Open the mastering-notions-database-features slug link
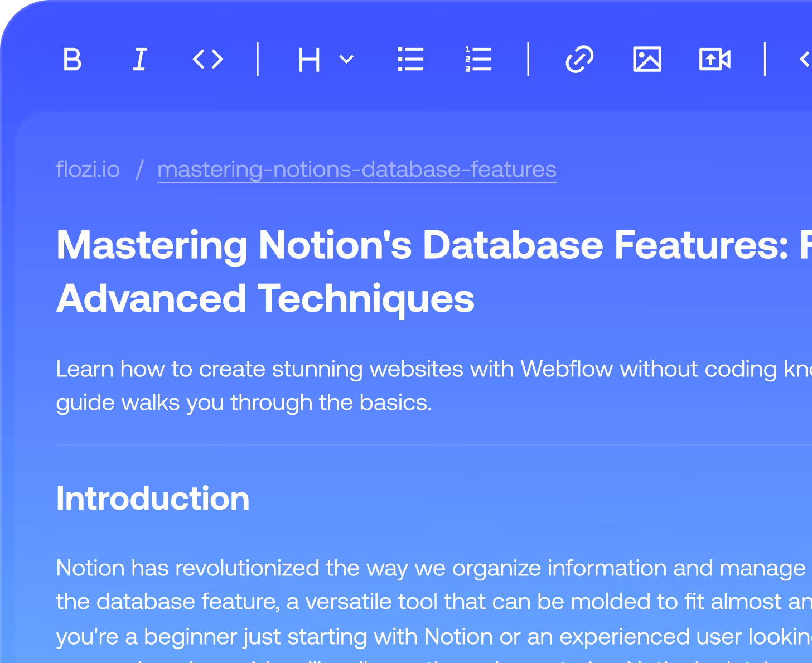 [x=357, y=170]
